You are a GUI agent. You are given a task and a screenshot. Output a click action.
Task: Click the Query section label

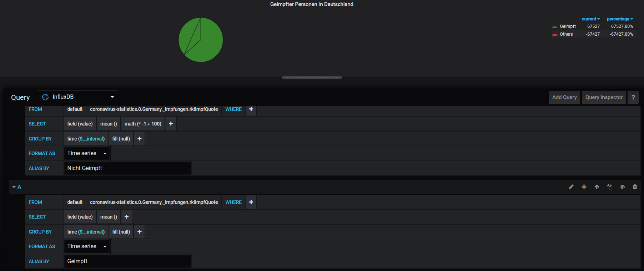[20, 97]
